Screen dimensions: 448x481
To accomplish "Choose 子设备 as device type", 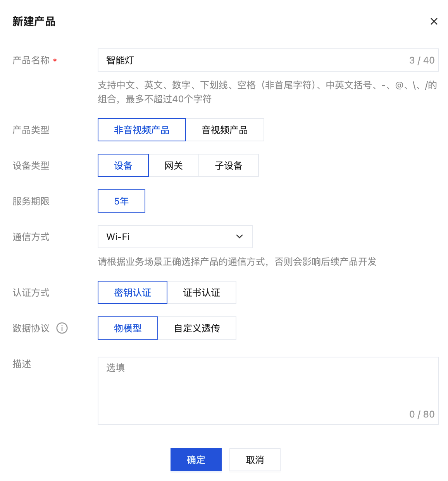I will 229,165.
